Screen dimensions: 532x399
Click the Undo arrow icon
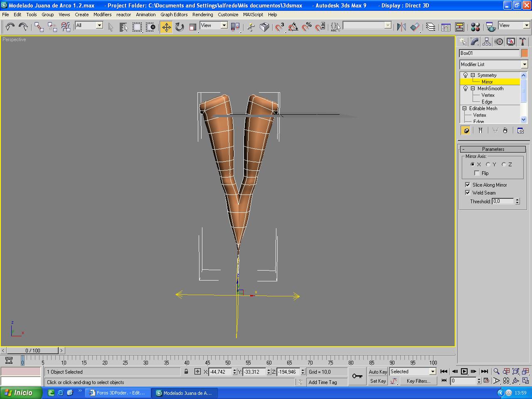click(x=10, y=27)
